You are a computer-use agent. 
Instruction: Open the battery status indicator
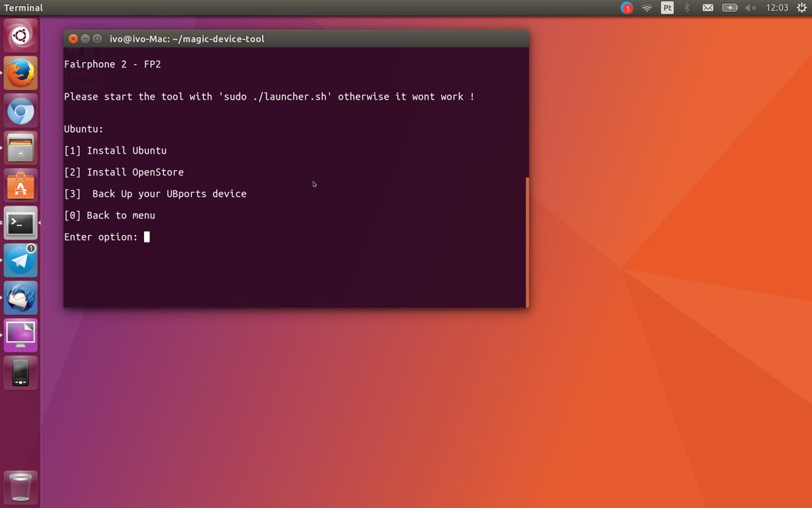[729, 8]
